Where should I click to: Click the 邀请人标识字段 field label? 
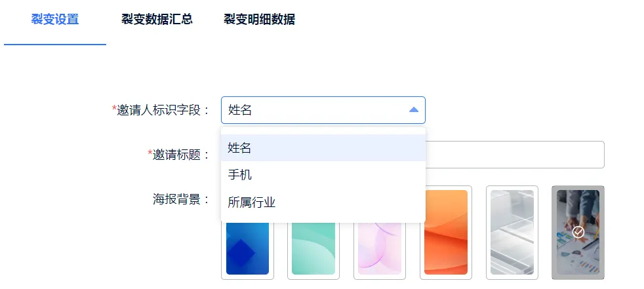[x=163, y=110]
